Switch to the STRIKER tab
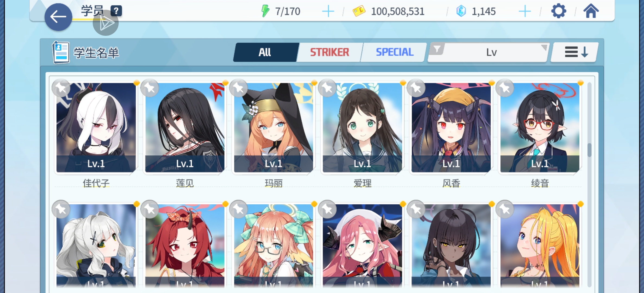 tap(330, 52)
